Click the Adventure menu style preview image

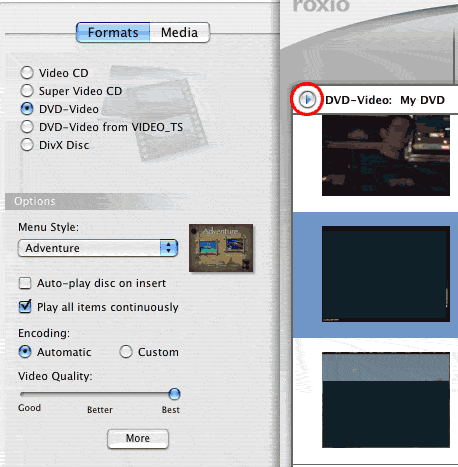(x=221, y=248)
